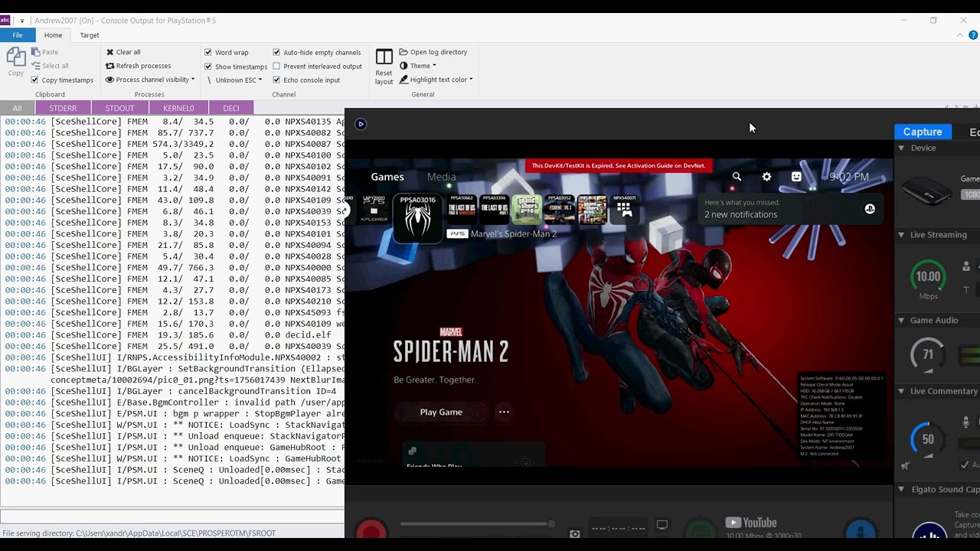Open the File menu

[x=17, y=35]
